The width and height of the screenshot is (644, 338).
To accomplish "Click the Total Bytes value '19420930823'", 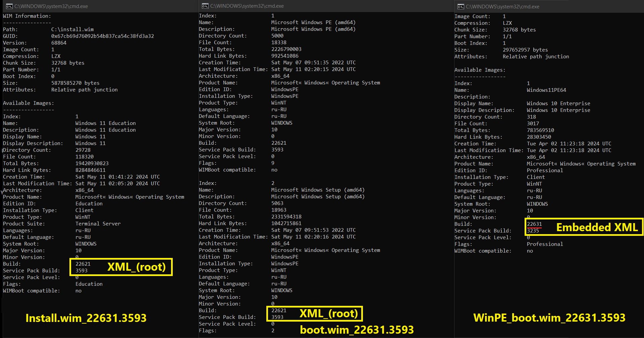I will click(92, 163).
